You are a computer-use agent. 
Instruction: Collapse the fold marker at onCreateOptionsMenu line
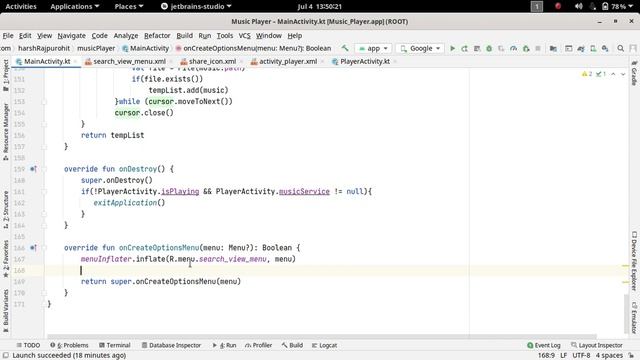coord(44,248)
